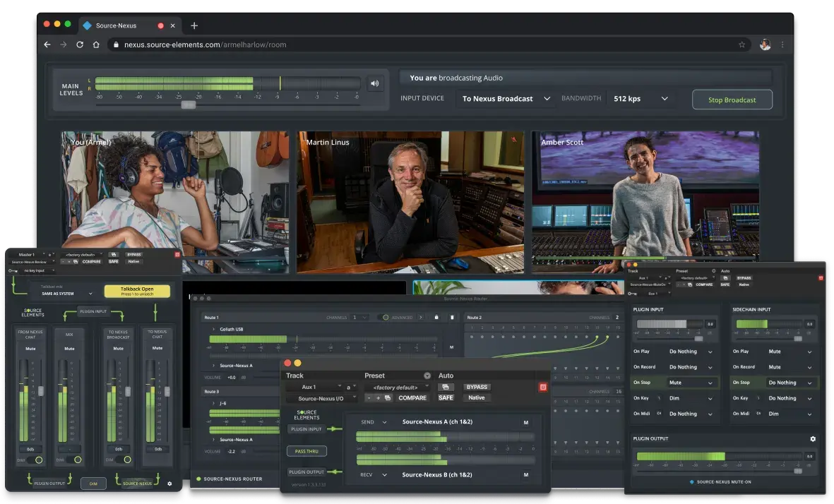Select the Source-Nexus browser tab
This screenshot has height=504, width=834.
coord(117,25)
